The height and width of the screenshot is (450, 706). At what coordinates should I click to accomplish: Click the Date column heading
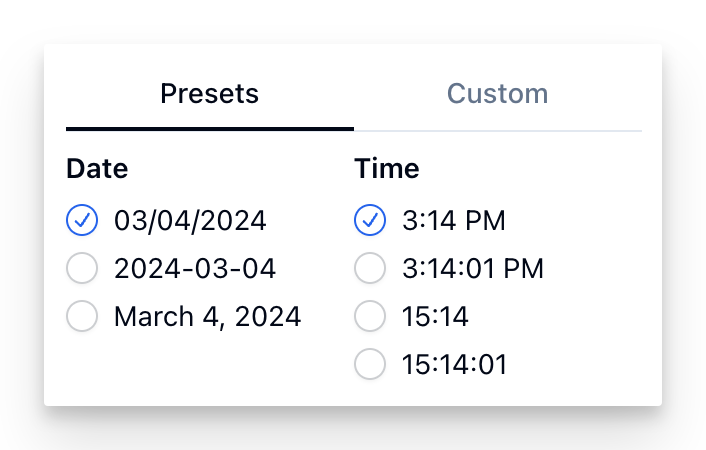click(x=97, y=168)
